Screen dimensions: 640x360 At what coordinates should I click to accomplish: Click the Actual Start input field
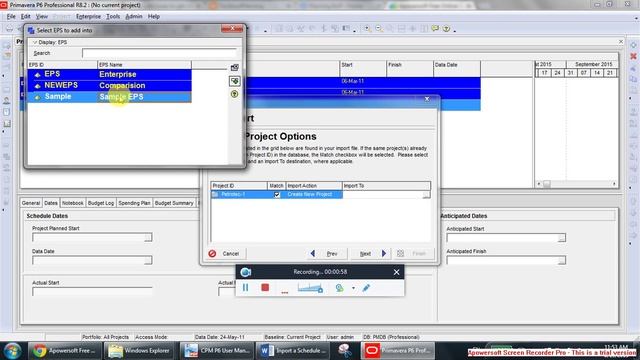[x=92, y=291]
